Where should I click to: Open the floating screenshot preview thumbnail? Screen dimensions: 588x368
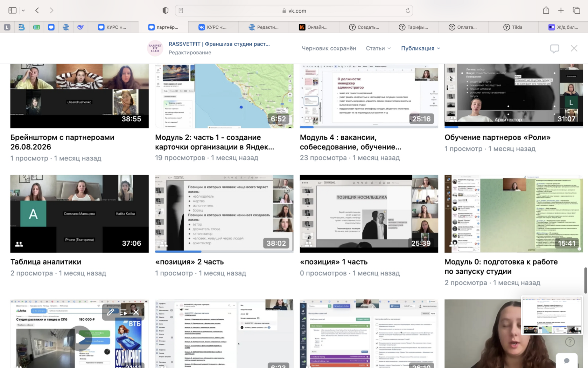coord(552,315)
